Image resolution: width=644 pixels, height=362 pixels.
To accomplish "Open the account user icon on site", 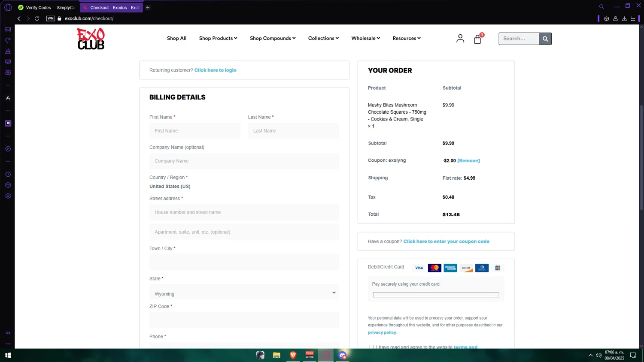I will [x=460, y=39].
